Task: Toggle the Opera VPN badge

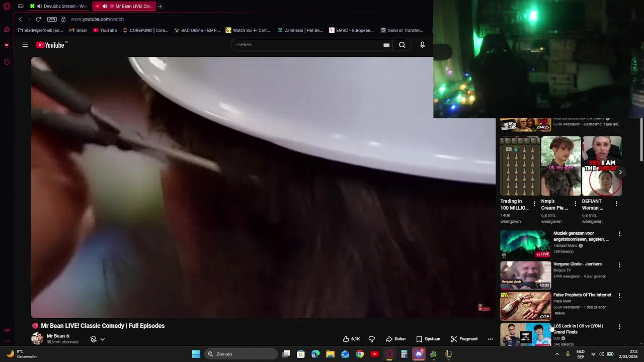Action: tap(52, 19)
